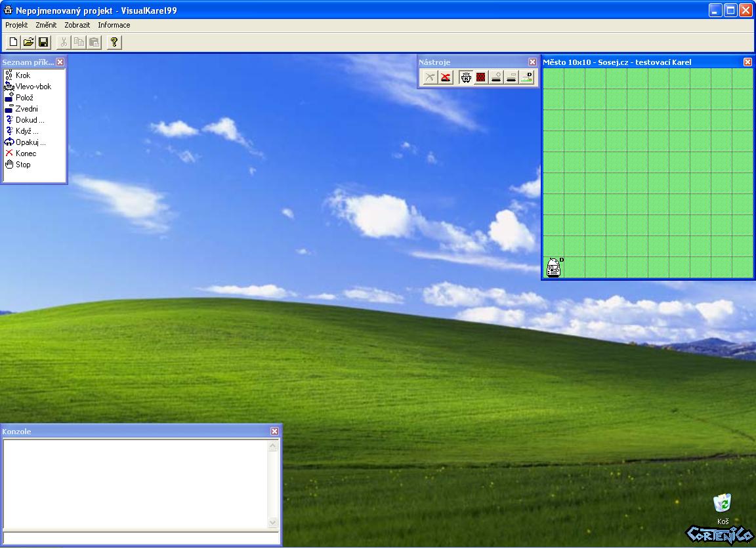This screenshot has height=549, width=756.
Task: Open the Zobrazit menu
Action: pyautogui.click(x=77, y=25)
